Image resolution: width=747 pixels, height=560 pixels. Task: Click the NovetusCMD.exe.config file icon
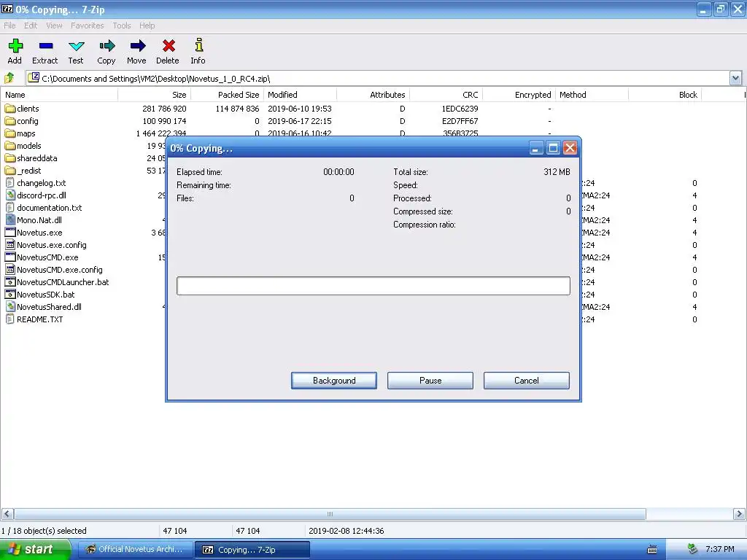coord(10,270)
